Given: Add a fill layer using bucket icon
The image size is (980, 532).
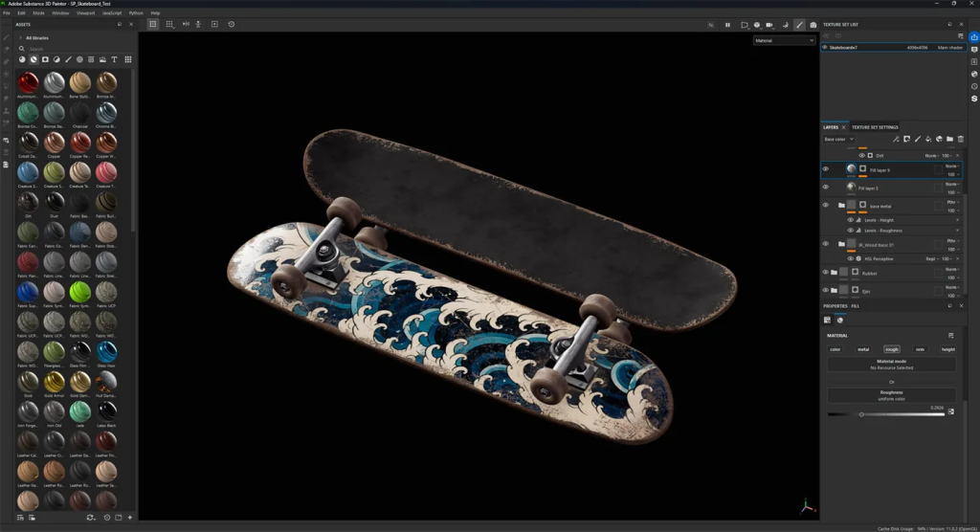Looking at the screenshot, I should [928, 140].
